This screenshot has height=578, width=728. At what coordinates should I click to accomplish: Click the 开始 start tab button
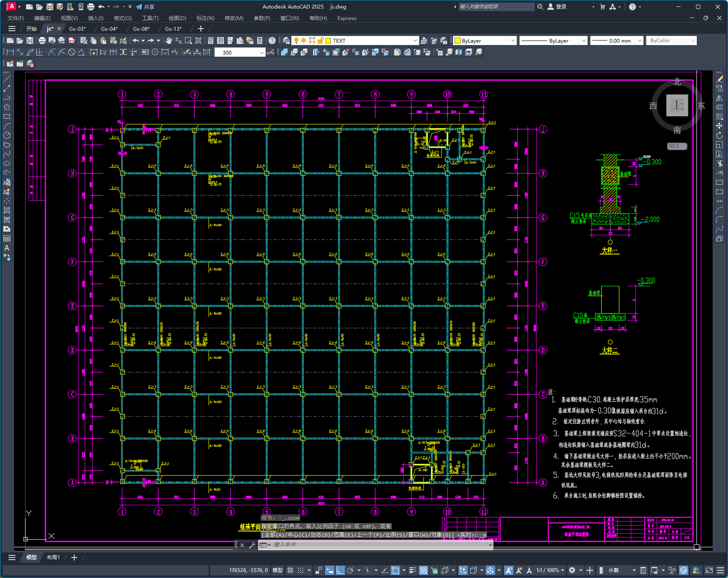tap(32, 29)
